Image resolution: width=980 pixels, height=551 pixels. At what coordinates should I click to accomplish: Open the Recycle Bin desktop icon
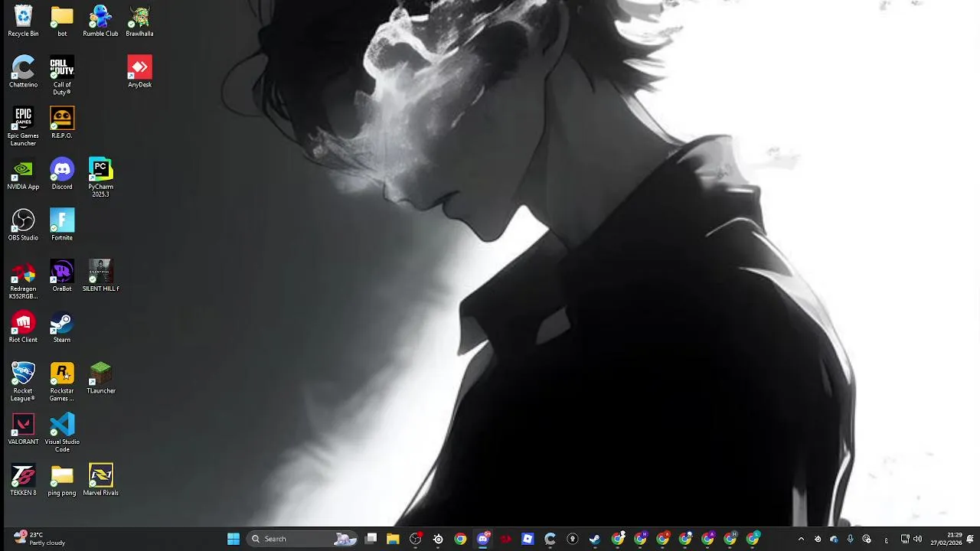coord(23,21)
